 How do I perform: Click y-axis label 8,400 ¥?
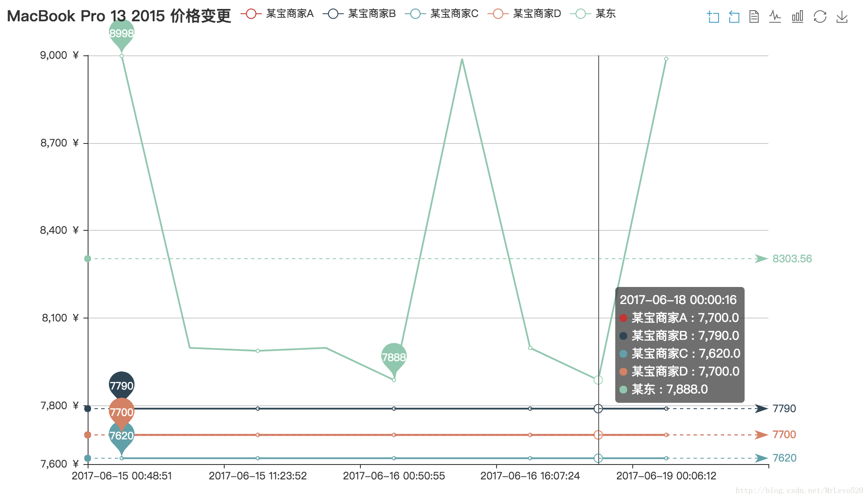pos(60,230)
